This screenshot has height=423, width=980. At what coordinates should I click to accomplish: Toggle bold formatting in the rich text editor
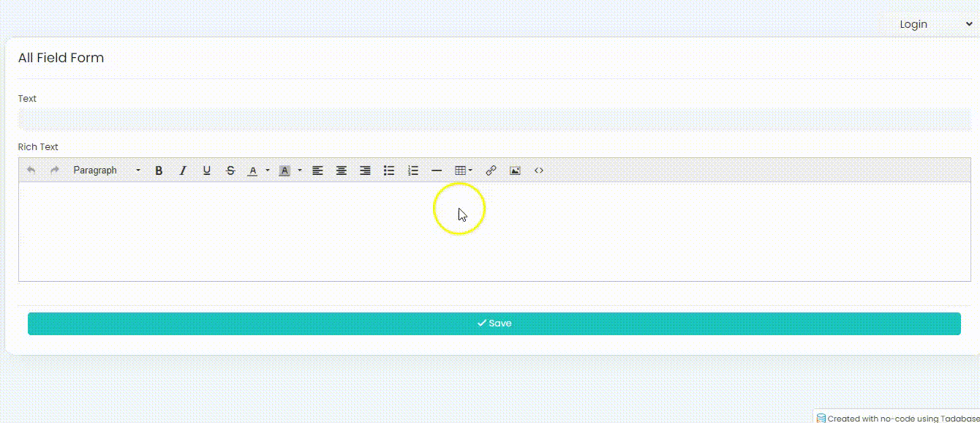click(159, 170)
